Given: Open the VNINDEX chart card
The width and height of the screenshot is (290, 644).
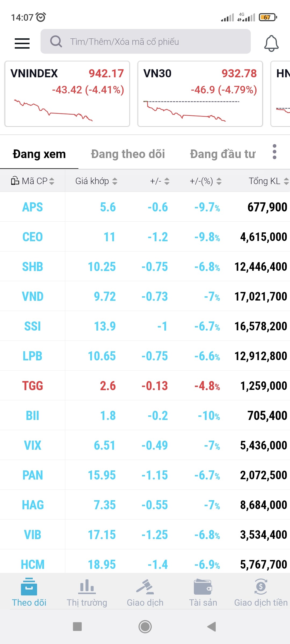Looking at the screenshot, I should click(67, 94).
